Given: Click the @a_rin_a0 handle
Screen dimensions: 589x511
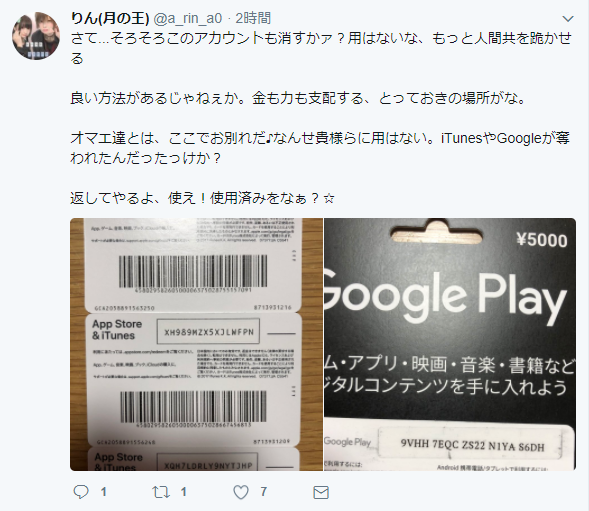Looking at the screenshot, I should click(188, 18).
